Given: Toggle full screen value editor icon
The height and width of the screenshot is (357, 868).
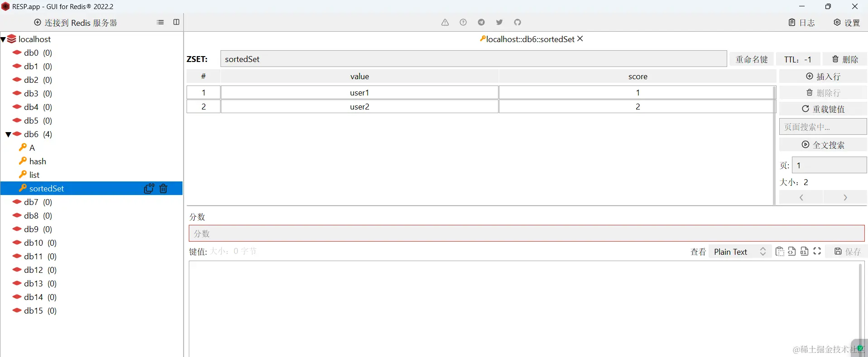Looking at the screenshot, I should (817, 251).
